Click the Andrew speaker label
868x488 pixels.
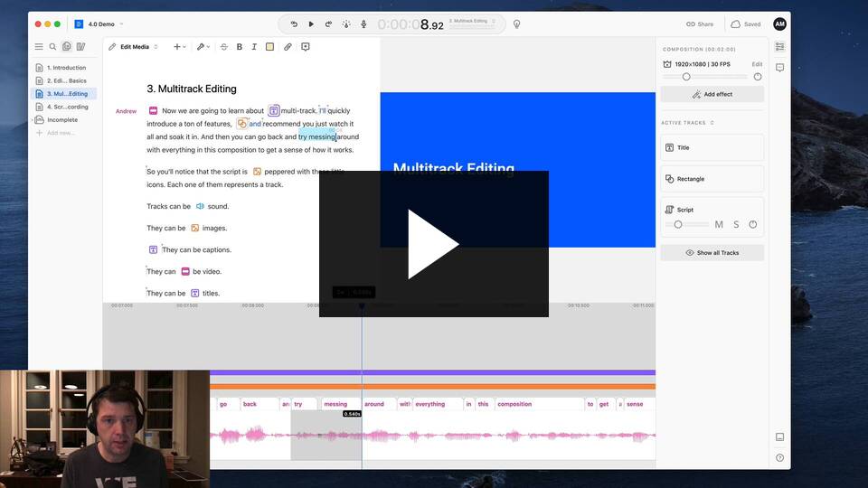(127, 111)
